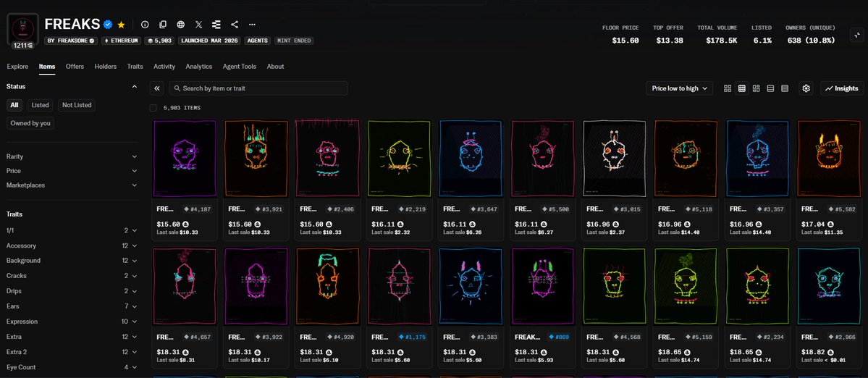Click the rarity rank #2,966 badge
The width and height of the screenshot is (868, 378).
(843, 337)
